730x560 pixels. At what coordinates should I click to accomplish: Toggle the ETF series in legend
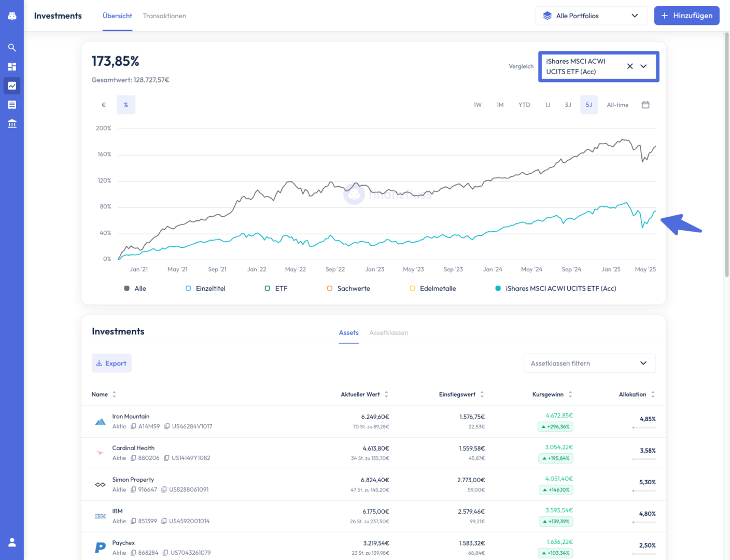pos(276,288)
